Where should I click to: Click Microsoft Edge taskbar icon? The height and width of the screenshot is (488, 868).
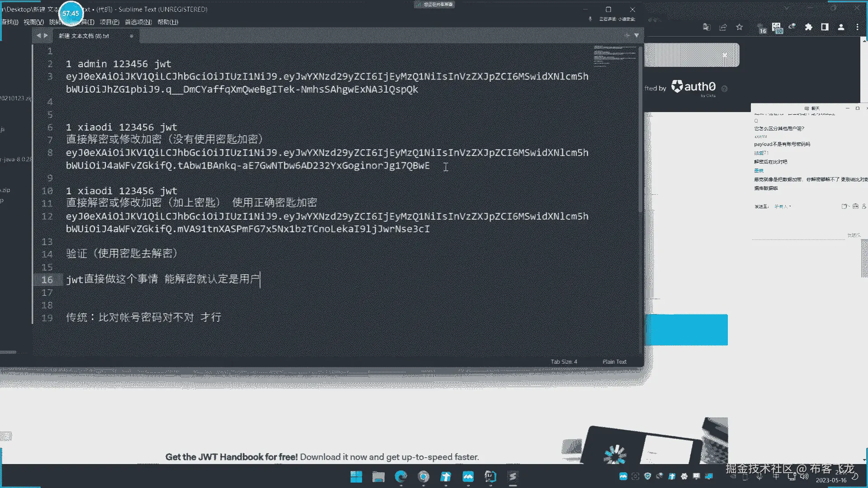(401, 476)
